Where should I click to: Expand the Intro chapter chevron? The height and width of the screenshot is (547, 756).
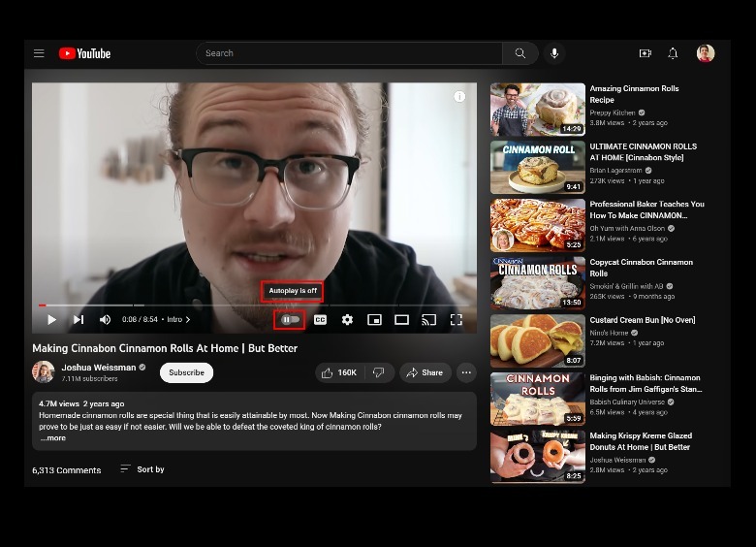[188, 319]
